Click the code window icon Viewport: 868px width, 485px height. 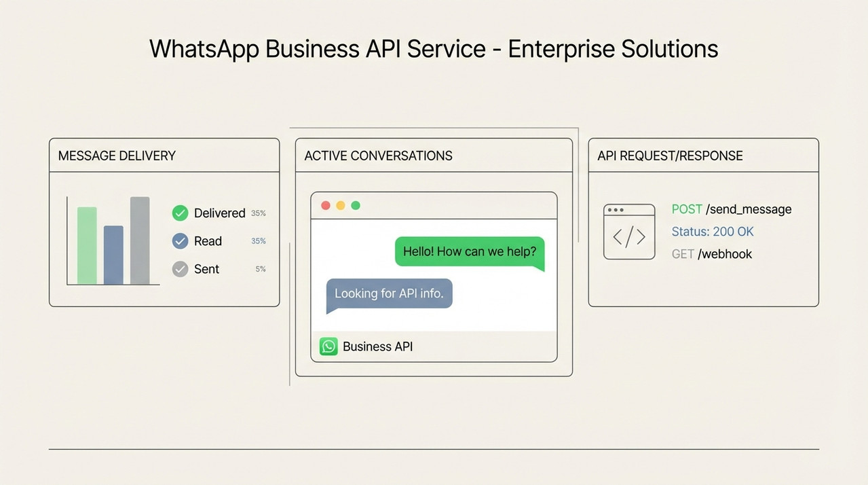pyautogui.click(x=629, y=232)
